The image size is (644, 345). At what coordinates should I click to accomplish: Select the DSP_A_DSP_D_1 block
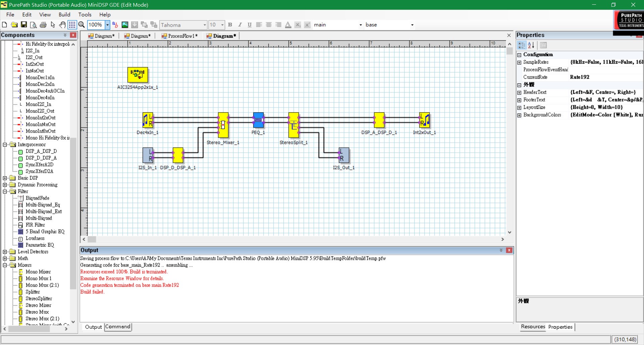point(379,120)
